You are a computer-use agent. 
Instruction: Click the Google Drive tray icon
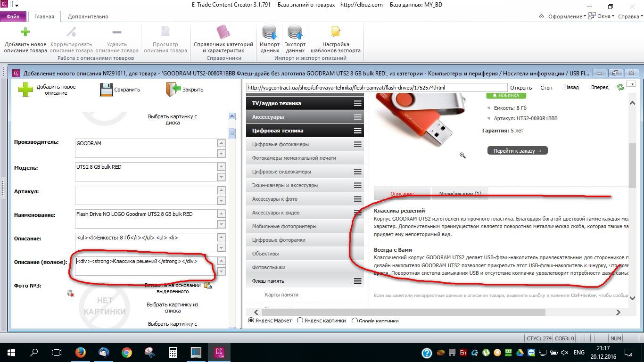(x=520, y=352)
